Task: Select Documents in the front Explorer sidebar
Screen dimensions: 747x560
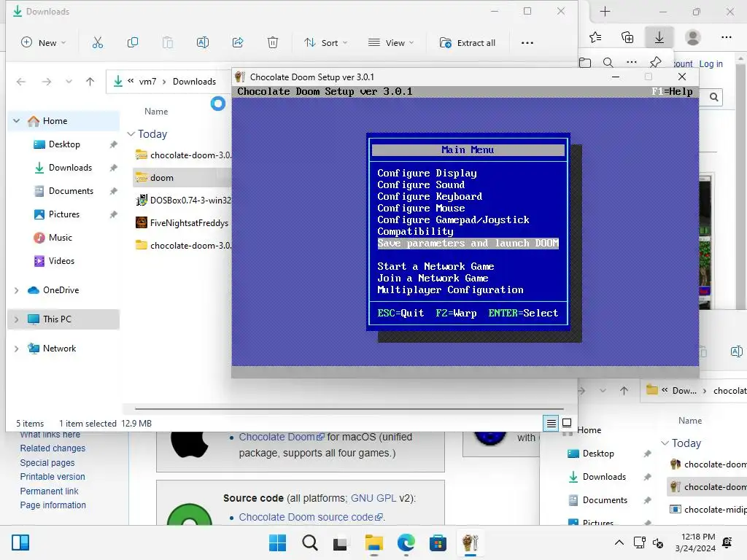Action: tap(71, 191)
